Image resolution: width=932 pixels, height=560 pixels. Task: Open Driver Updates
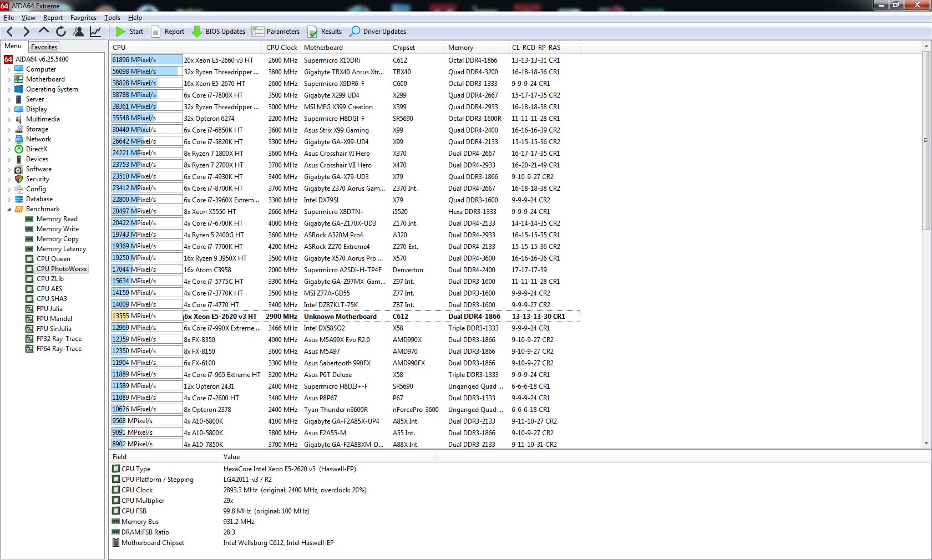click(378, 32)
